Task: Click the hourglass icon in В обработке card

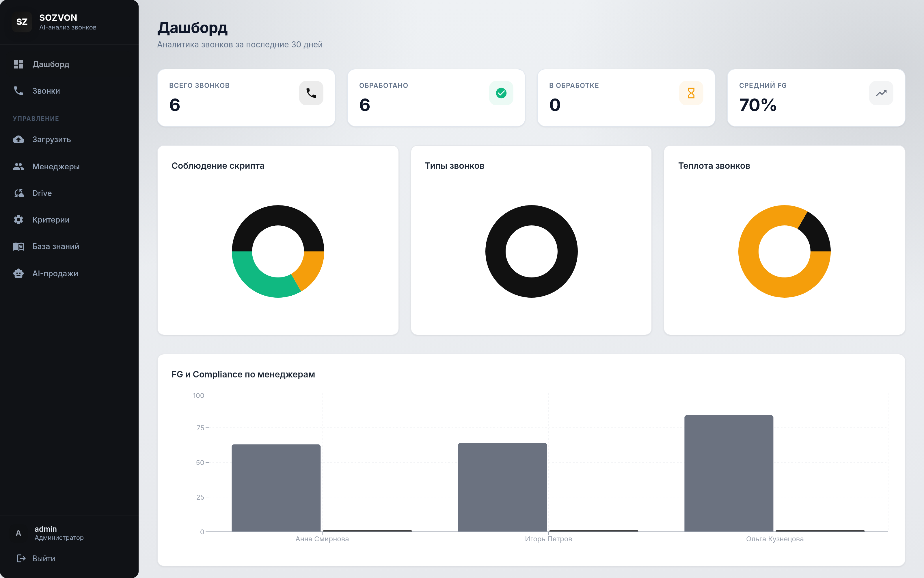Action: tap(691, 93)
